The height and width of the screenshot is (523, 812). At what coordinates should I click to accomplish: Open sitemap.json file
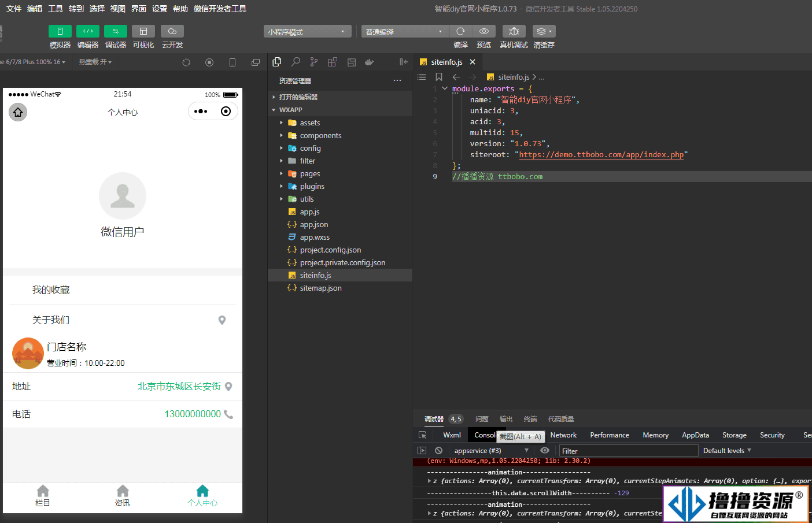click(340, 288)
